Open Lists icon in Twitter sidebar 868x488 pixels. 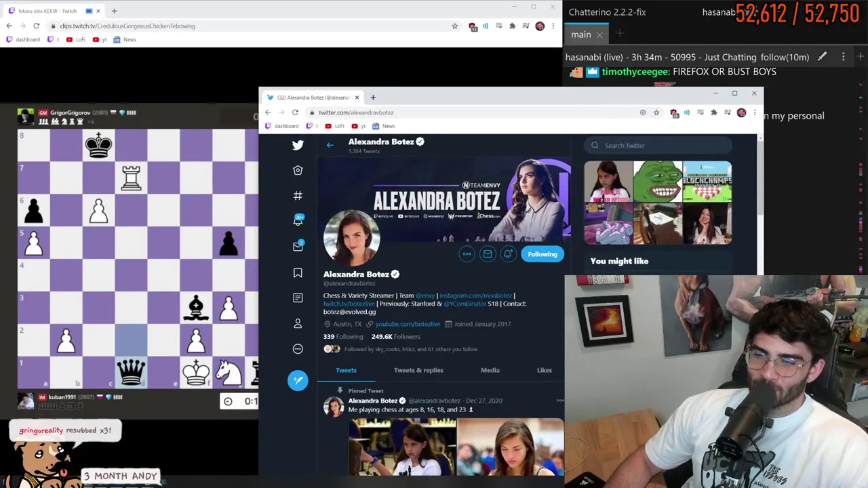pos(298,298)
